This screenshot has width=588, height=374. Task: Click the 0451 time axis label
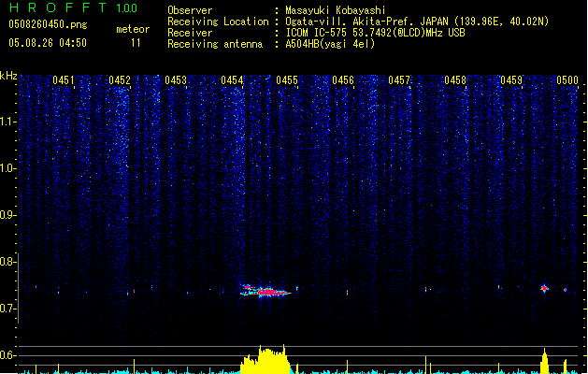[x=64, y=80]
